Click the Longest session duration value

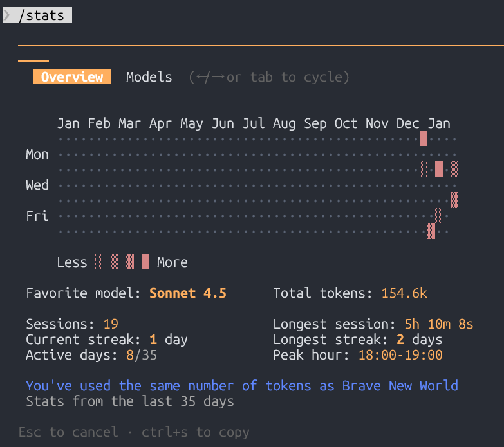click(439, 324)
